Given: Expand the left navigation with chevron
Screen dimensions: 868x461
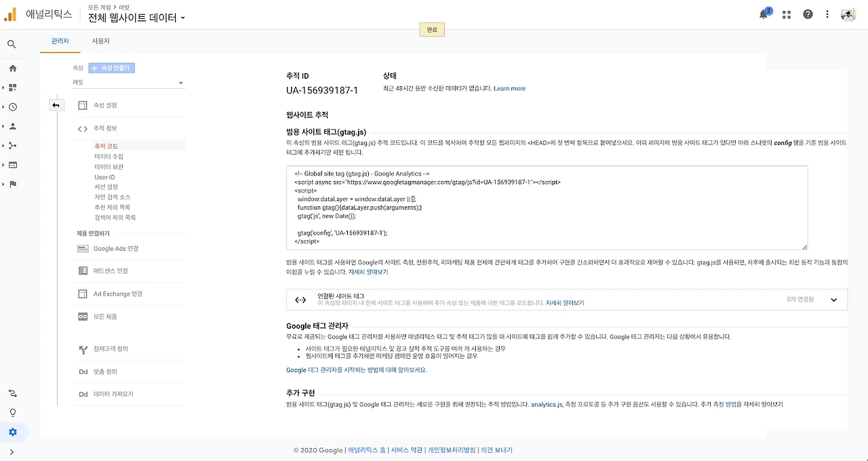Looking at the screenshot, I should pos(12,452).
